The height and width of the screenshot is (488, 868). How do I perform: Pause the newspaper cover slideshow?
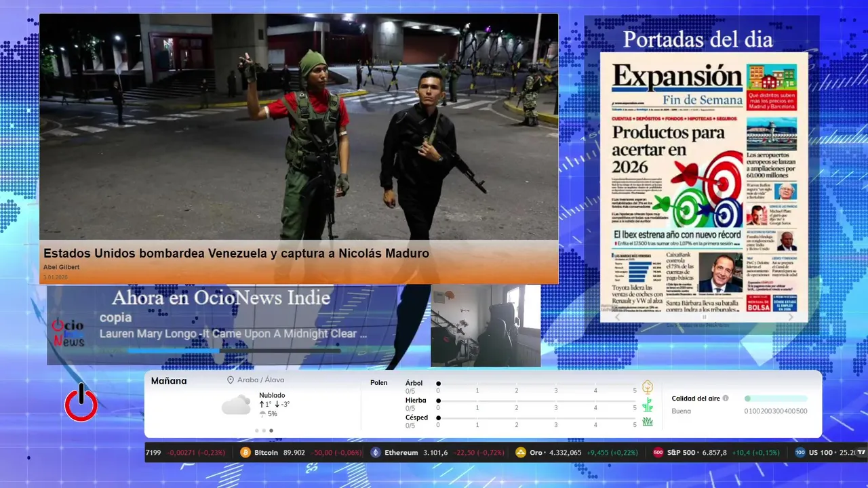tap(704, 317)
